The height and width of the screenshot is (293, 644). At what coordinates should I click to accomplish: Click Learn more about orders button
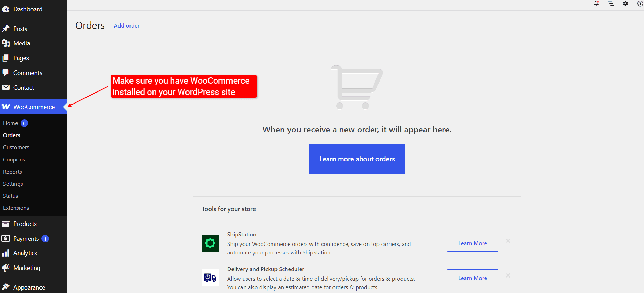point(357,159)
